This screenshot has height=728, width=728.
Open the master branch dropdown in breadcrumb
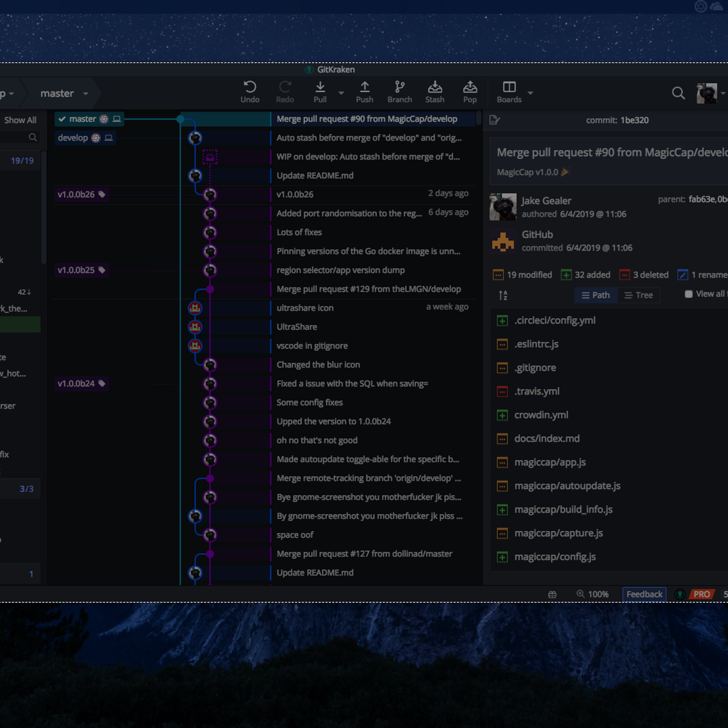(x=85, y=93)
